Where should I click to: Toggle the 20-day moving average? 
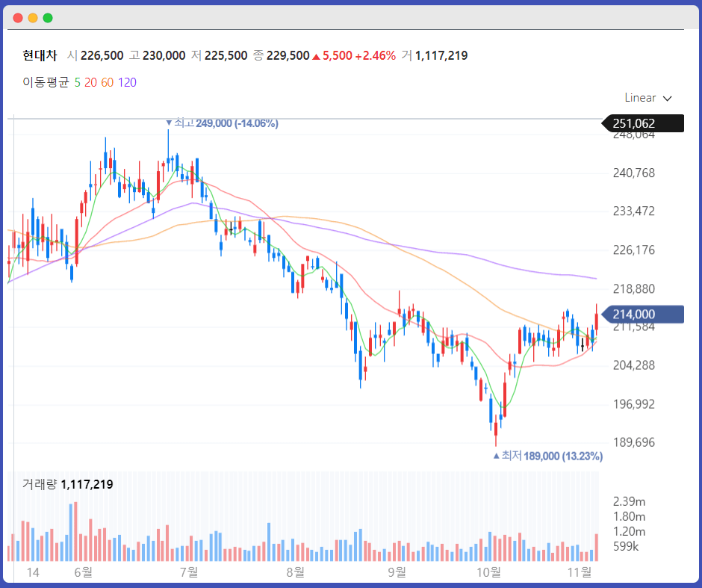coord(90,82)
